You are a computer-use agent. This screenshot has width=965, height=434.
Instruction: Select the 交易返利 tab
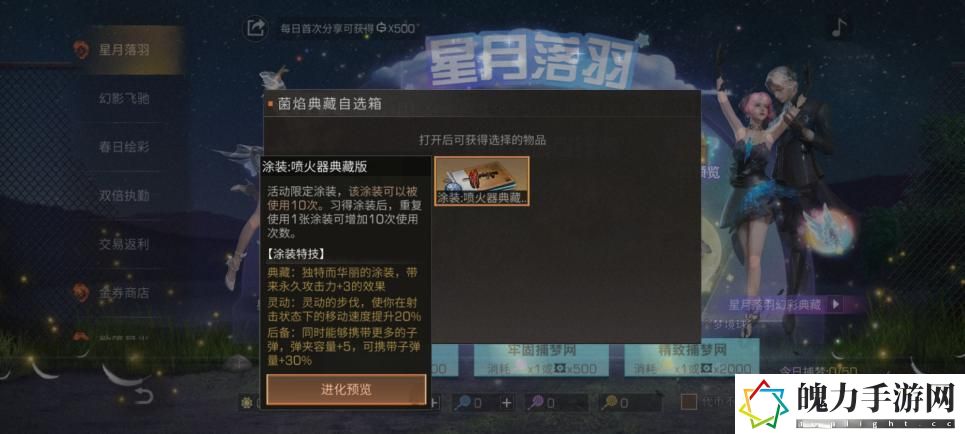point(124,244)
